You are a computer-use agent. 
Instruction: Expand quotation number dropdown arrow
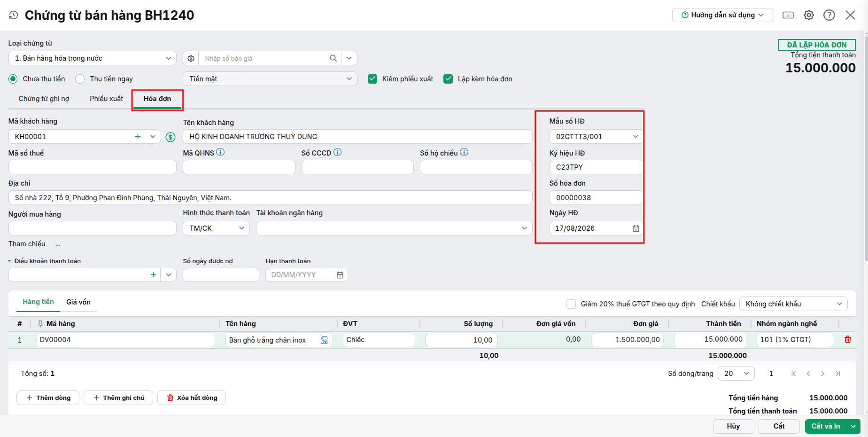349,58
